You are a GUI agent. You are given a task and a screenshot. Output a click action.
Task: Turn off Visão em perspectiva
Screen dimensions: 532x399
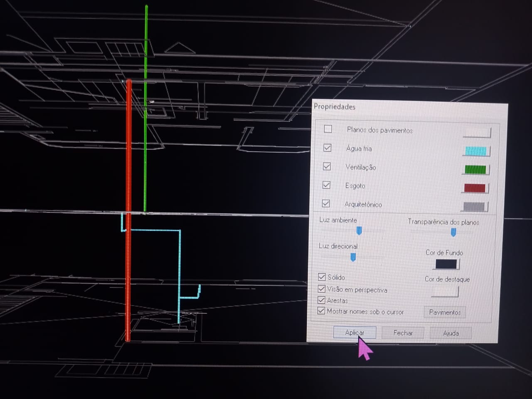click(322, 288)
